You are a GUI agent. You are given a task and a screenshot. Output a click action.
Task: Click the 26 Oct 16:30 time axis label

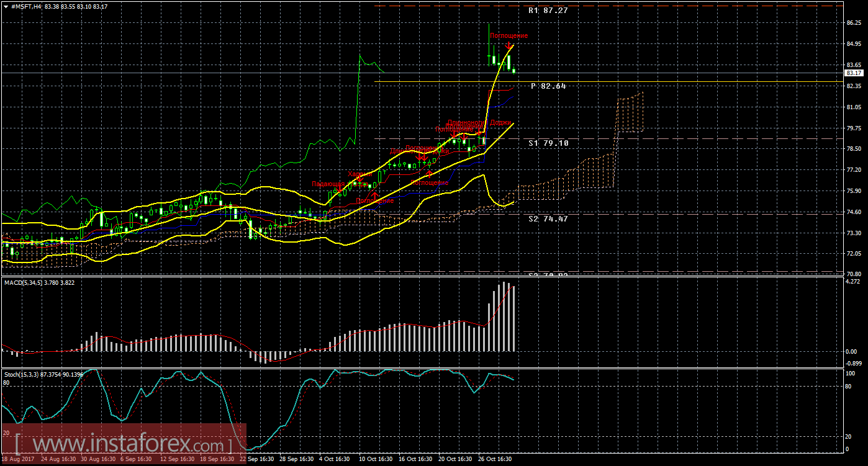coord(494,459)
